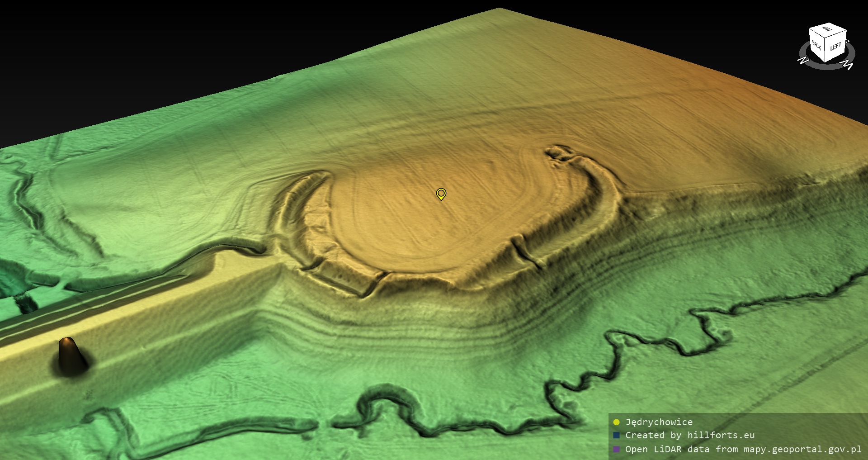Select the TOP face of the navigation cube
Image resolution: width=868 pixels, height=460 pixels.
[827, 30]
